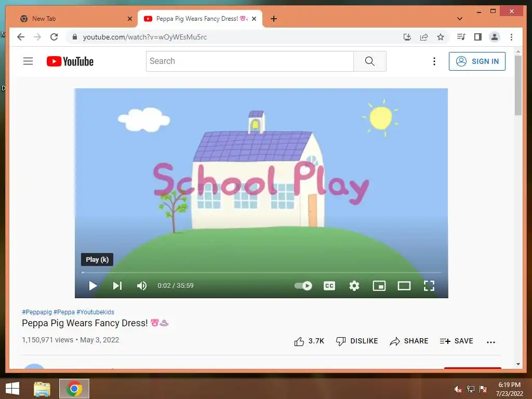
Task: Click the DISLIKE button
Action: [356, 341]
